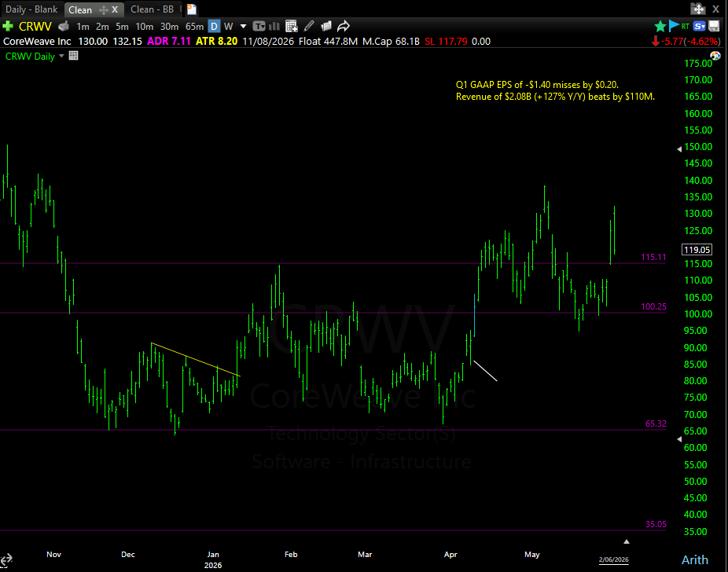Set timeframe to 1m
This screenshot has width=728, height=572.
(83, 27)
